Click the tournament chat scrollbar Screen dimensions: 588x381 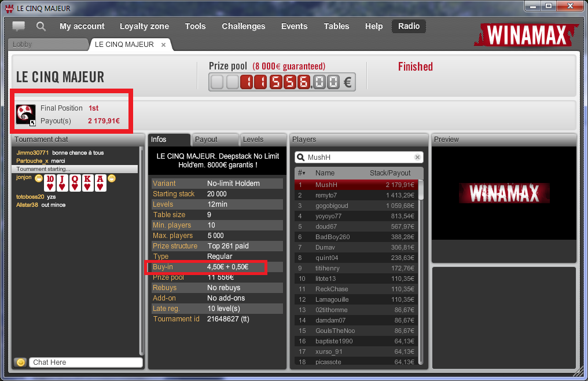coord(141,251)
